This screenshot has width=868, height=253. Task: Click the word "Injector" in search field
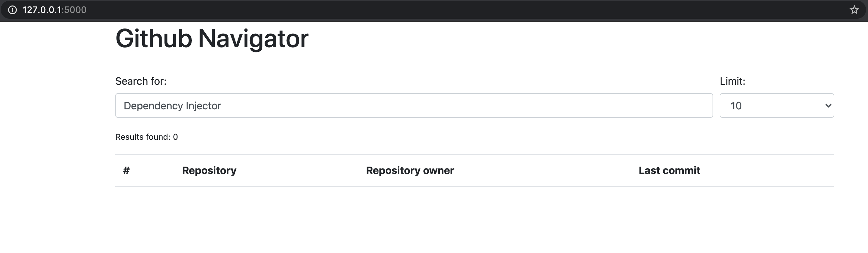203,106
